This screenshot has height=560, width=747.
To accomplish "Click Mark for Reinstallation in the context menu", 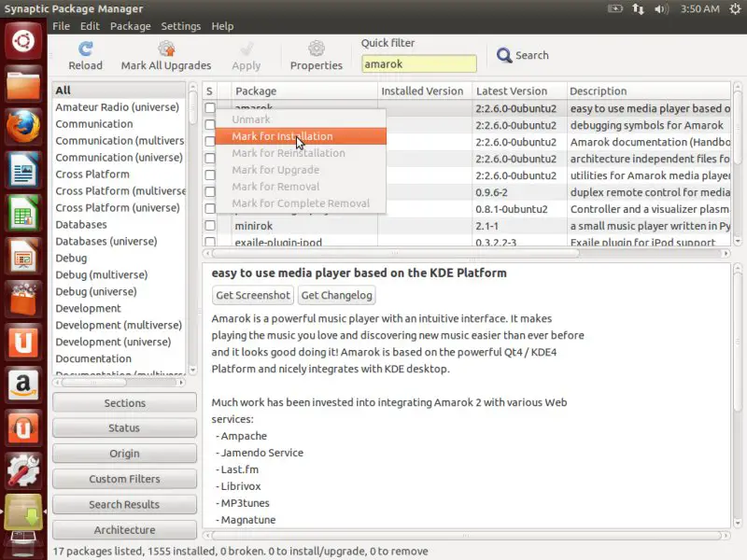I will [x=301, y=153].
